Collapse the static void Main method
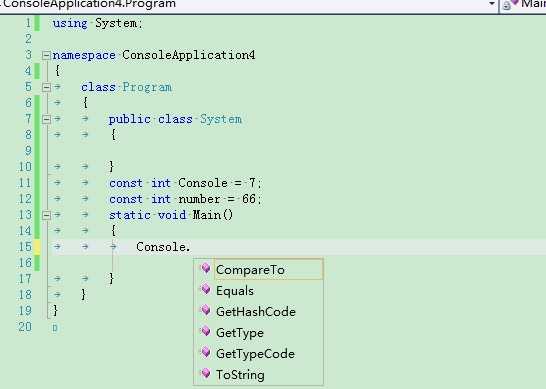Viewport: 546px width, 389px height. coord(46,216)
